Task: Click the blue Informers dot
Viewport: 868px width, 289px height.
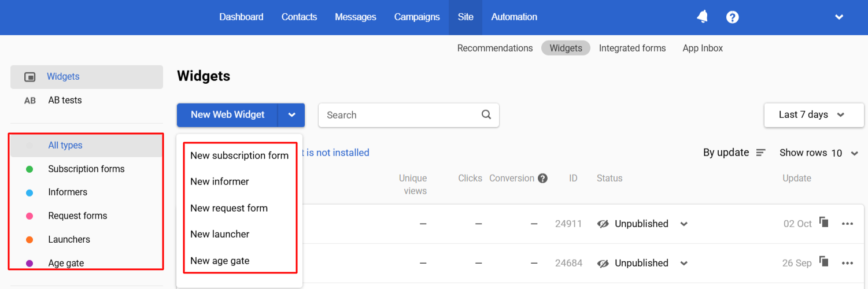Action: (x=29, y=193)
